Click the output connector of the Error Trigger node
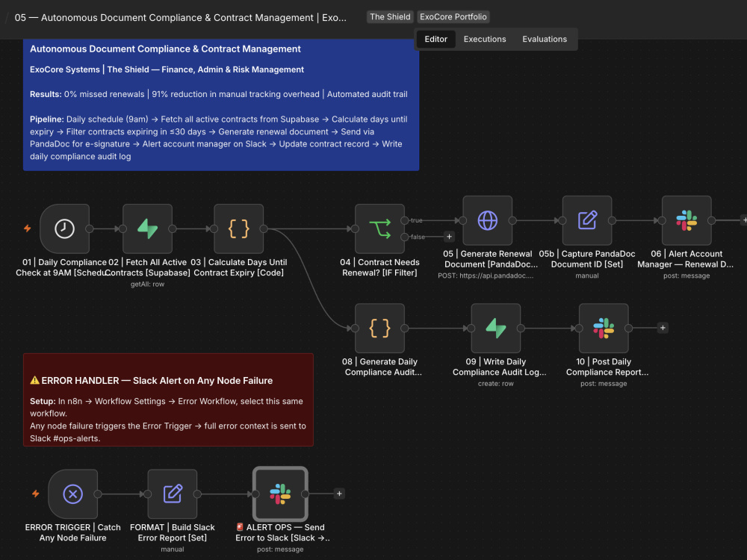 pos(98,494)
